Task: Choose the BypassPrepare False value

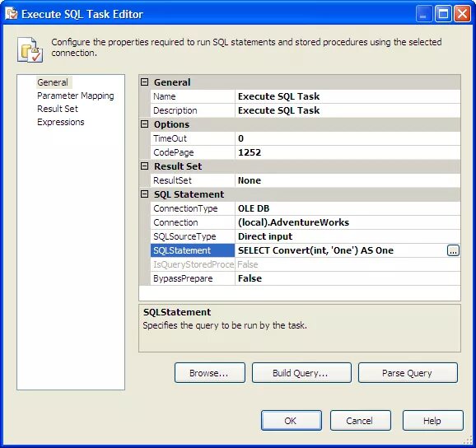Action: pyautogui.click(x=348, y=278)
